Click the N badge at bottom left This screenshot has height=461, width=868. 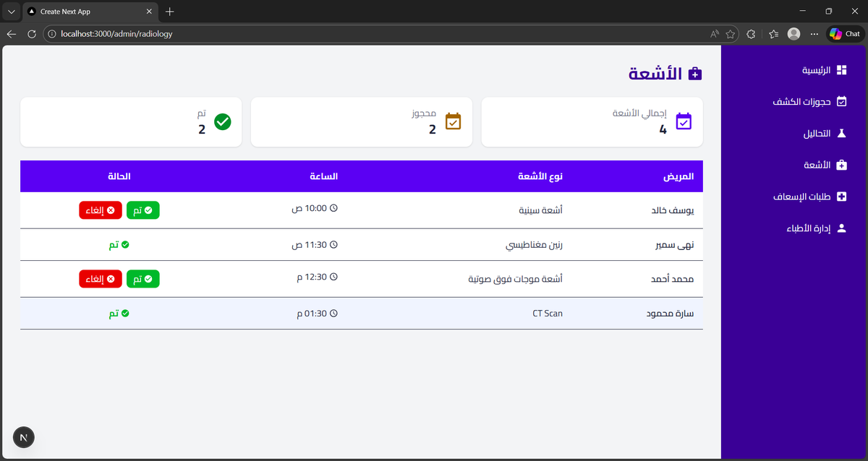coord(23,437)
